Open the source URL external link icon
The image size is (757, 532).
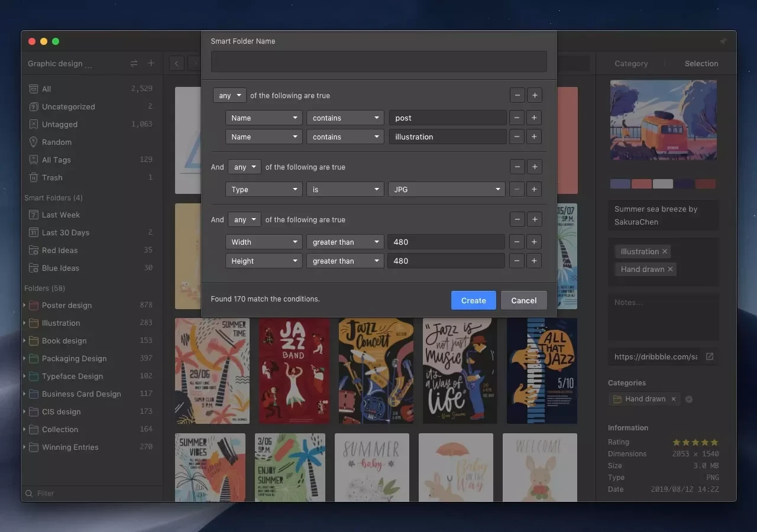[x=710, y=356]
